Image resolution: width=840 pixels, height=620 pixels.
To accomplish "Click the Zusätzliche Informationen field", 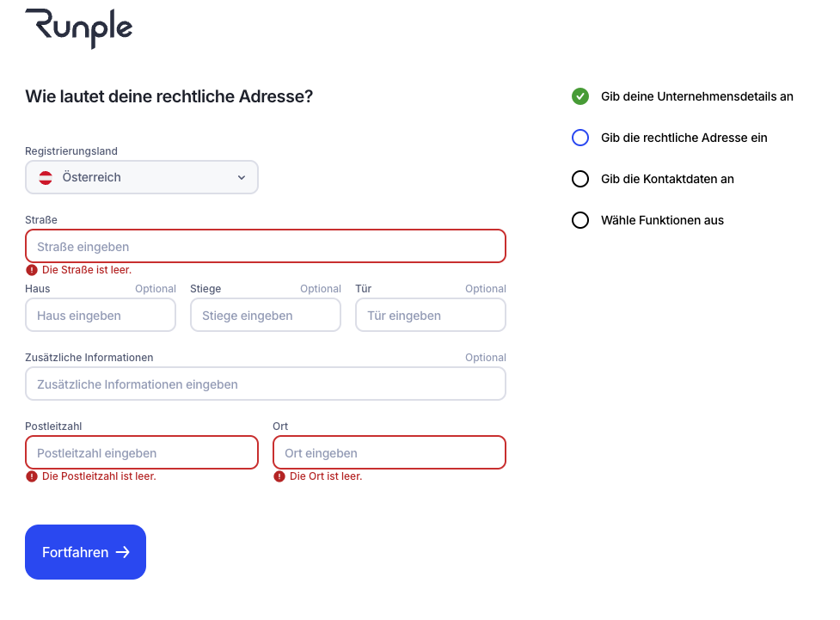I will coord(266,384).
